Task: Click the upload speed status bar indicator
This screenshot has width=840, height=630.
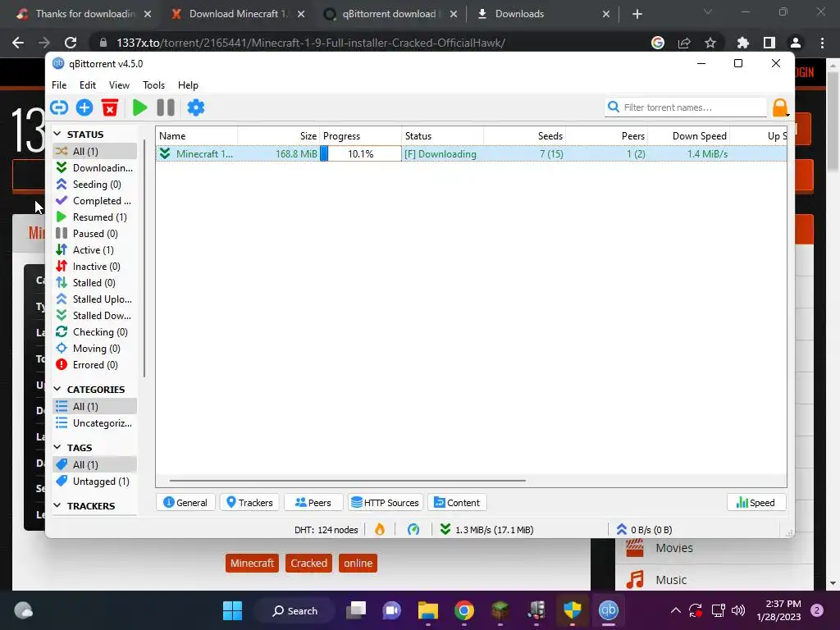Action: [x=644, y=530]
